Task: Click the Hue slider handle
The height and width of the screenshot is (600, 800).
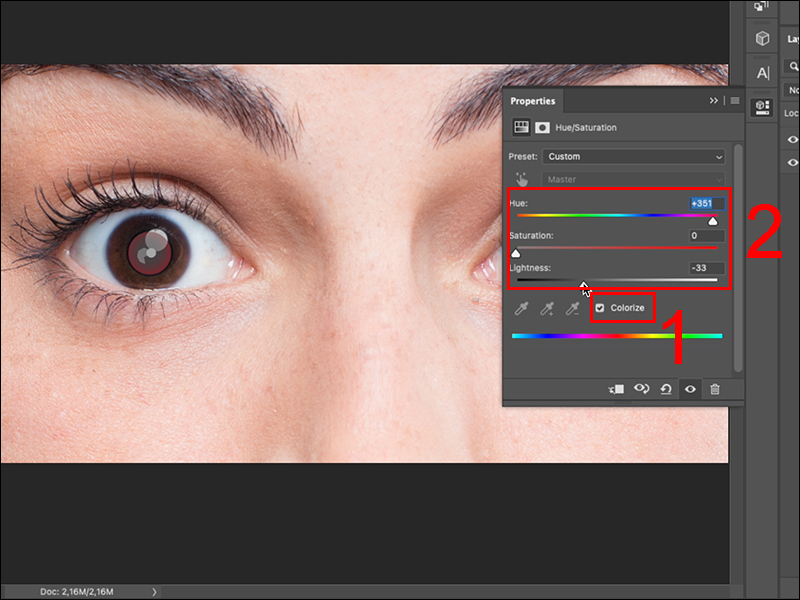Action: click(x=713, y=221)
